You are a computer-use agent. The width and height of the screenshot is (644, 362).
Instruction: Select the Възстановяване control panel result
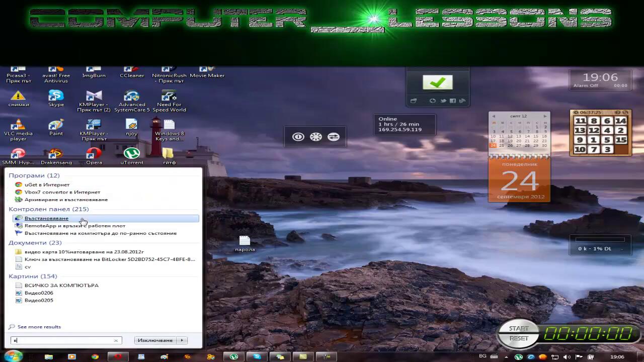(46, 219)
